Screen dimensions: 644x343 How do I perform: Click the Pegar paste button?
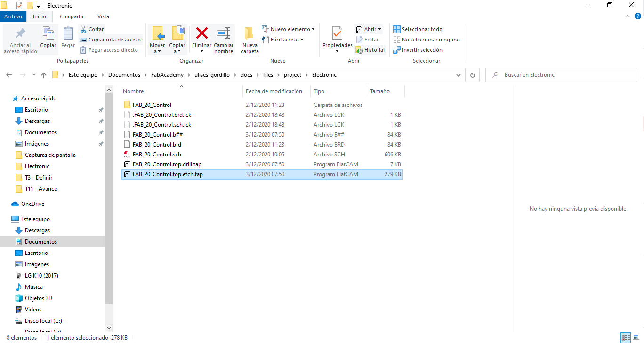pyautogui.click(x=68, y=38)
